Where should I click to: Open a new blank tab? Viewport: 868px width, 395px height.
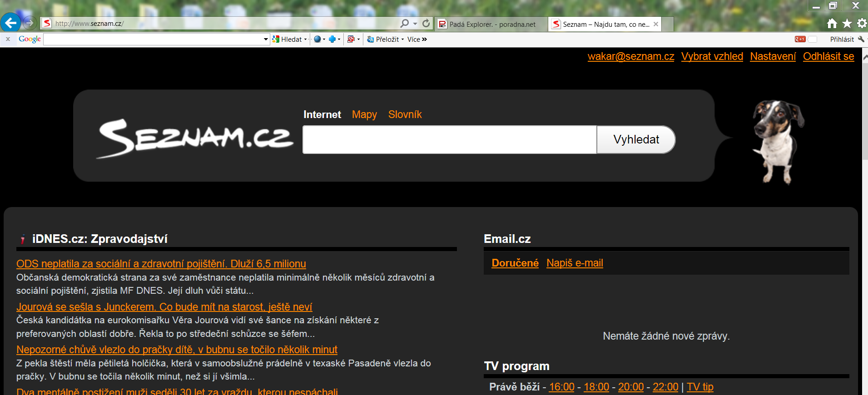point(668,24)
